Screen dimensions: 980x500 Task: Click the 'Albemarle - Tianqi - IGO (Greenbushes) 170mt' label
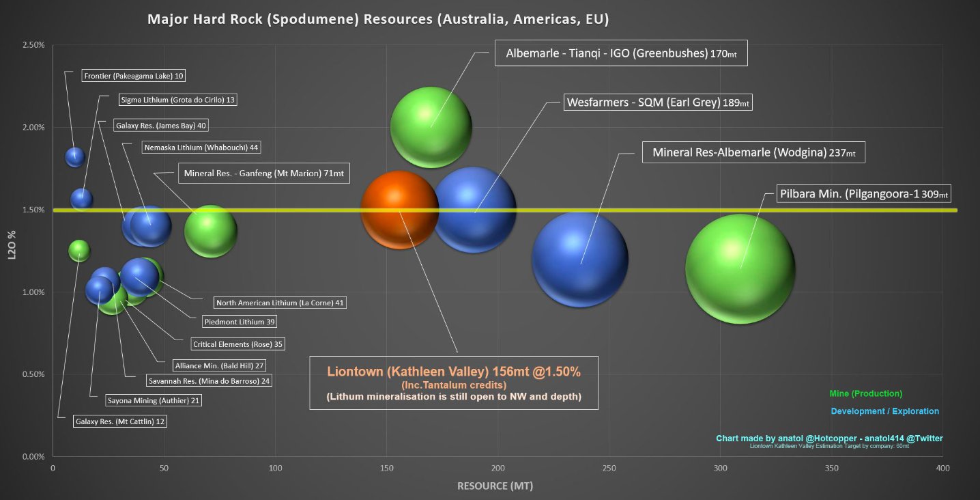622,53
